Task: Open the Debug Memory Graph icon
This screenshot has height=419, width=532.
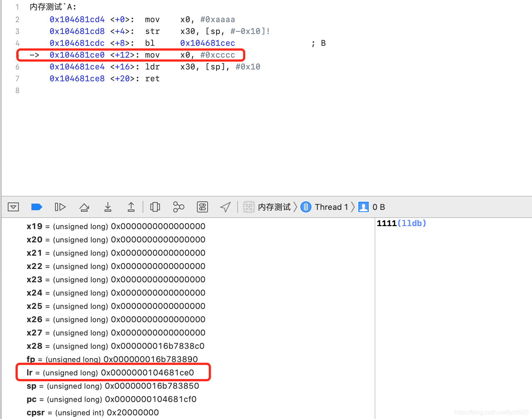Action: (x=179, y=207)
